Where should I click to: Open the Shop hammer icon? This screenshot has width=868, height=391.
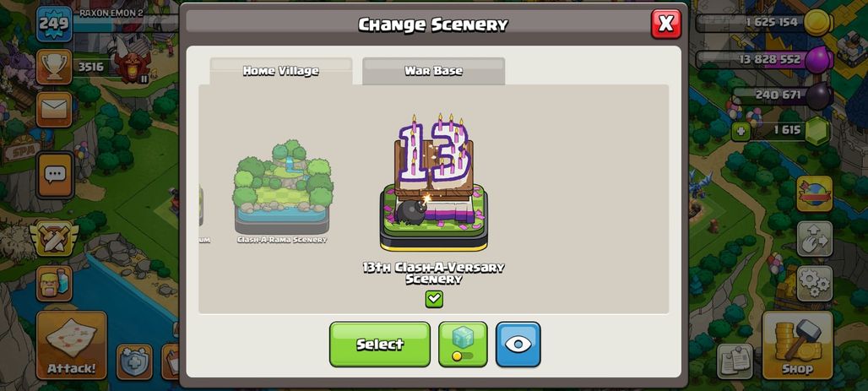pyautogui.click(x=797, y=345)
